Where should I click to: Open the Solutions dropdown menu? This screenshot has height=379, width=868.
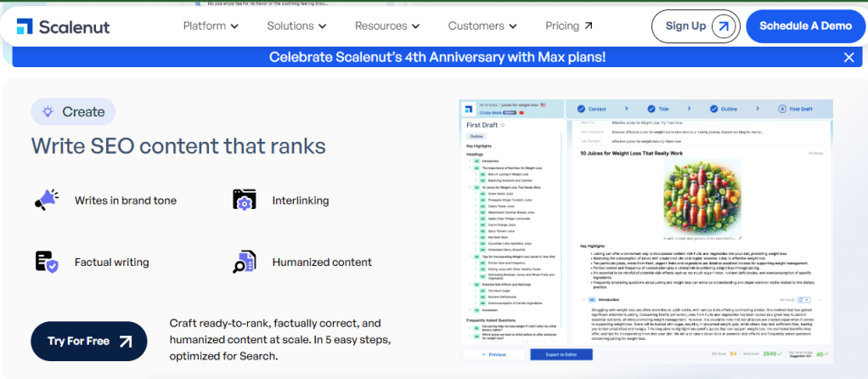click(x=297, y=26)
